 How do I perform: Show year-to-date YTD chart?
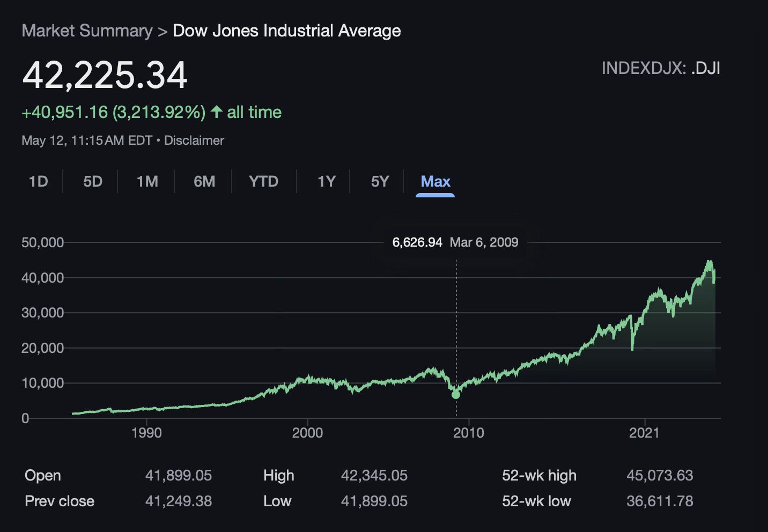(x=263, y=181)
